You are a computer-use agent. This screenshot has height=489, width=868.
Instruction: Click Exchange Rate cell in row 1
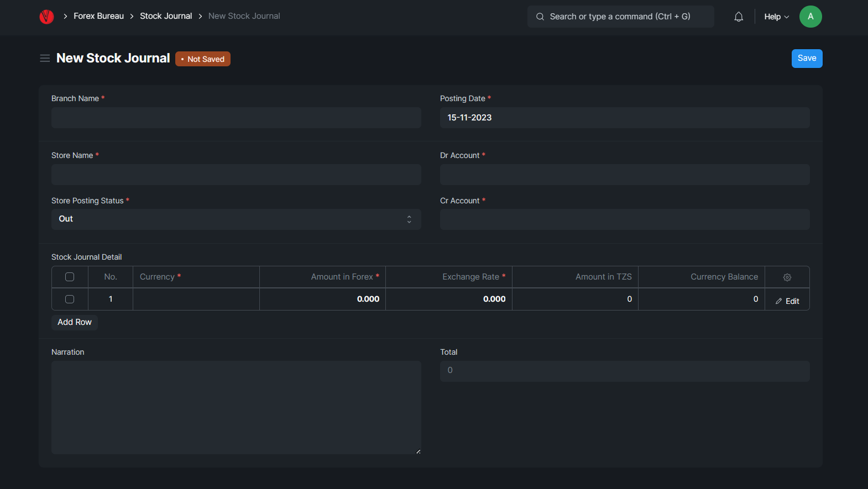pyautogui.click(x=449, y=299)
